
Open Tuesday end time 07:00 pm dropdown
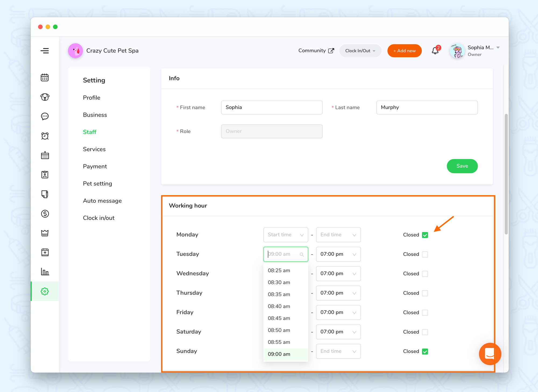tap(338, 254)
